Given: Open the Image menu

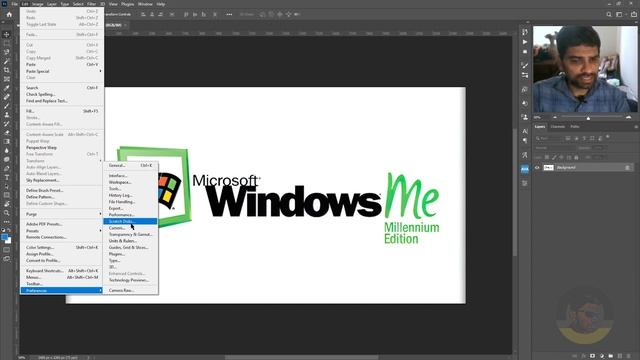Looking at the screenshot, I should point(38,4).
